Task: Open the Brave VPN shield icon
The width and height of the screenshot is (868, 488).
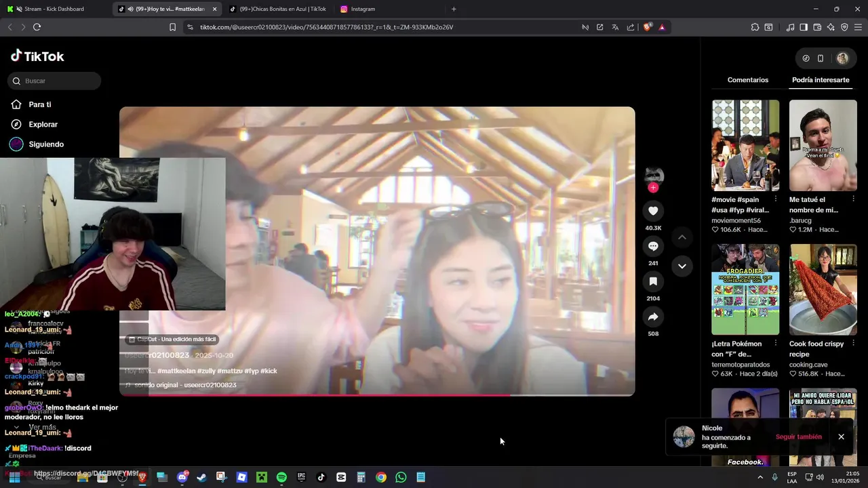Action: [x=844, y=27]
